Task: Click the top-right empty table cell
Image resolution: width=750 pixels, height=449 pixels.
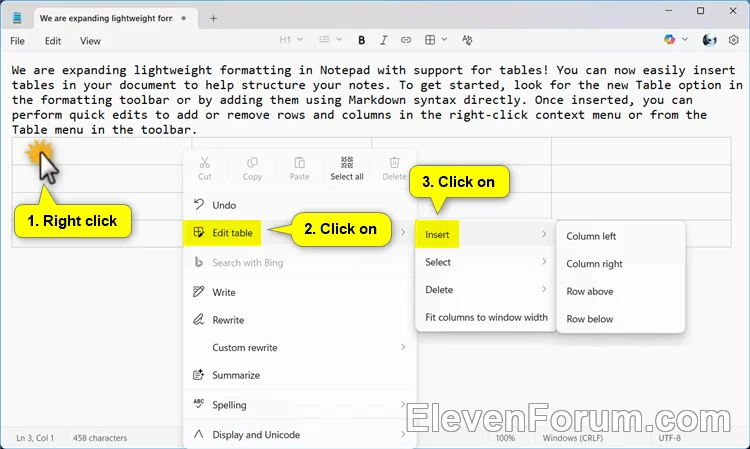Action: (x=641, y=151)
